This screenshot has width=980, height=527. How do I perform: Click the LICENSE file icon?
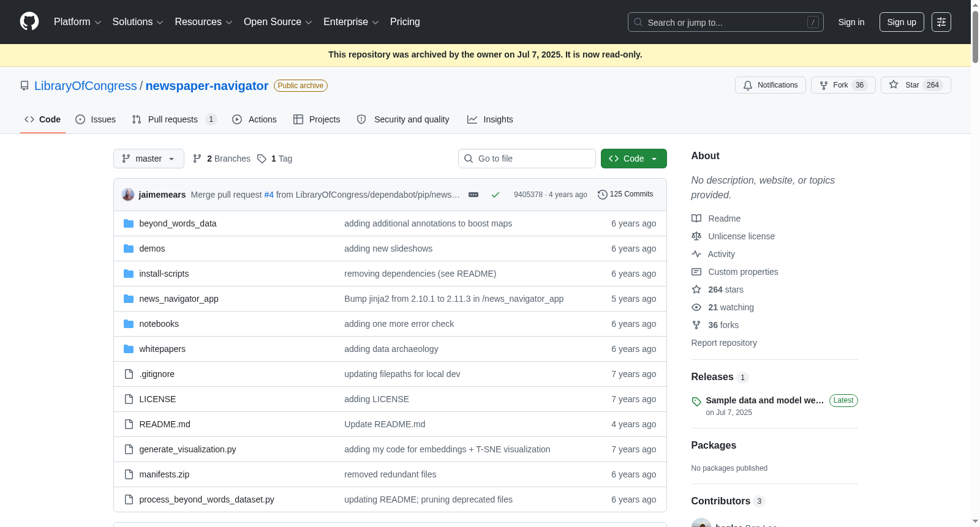[x=129, y=399]
